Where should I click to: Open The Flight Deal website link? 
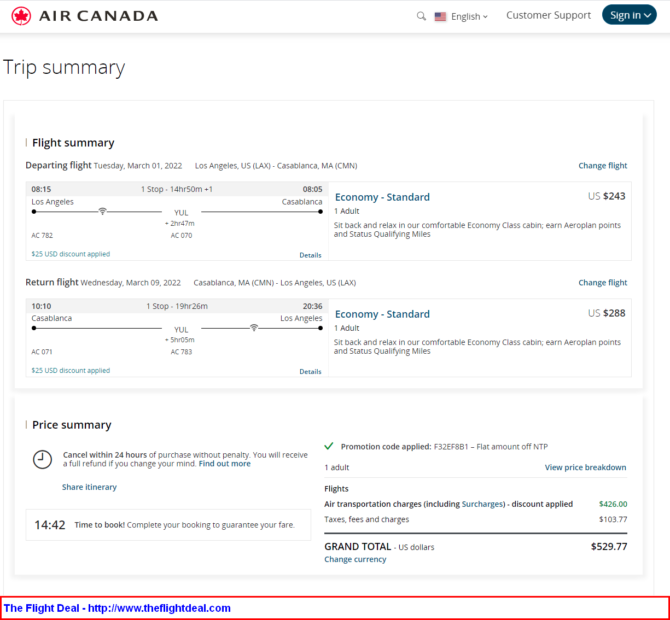(x=159, y=608)
